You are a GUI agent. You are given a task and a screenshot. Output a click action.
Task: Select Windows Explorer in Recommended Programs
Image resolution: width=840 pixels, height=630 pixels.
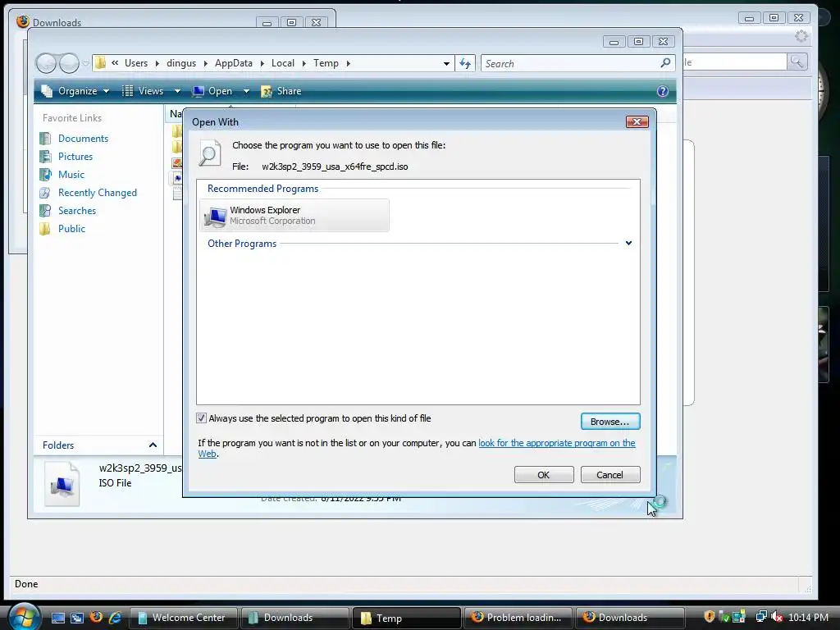[294, 216]
